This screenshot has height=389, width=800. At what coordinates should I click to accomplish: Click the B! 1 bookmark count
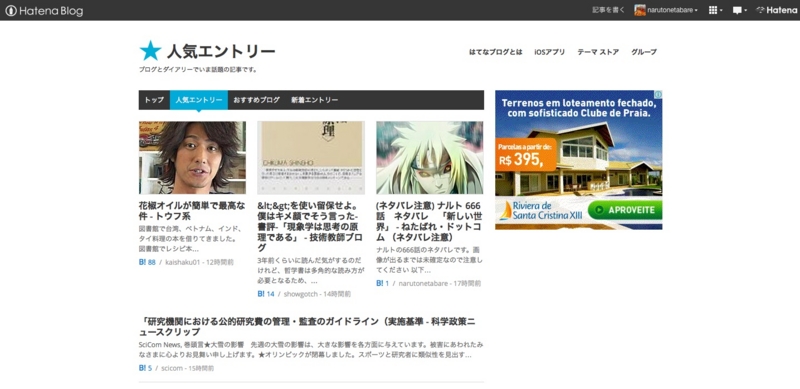[383, 283]
